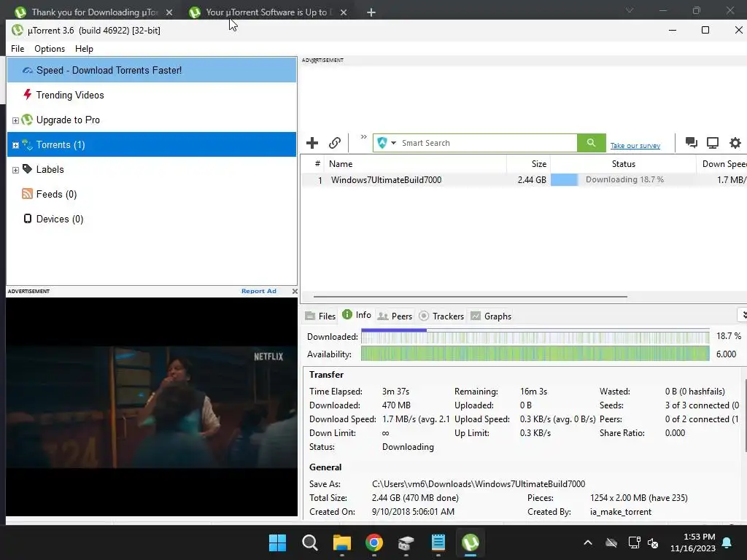
Task: Open File Explorer from taskbar
Action: point(342,542)
